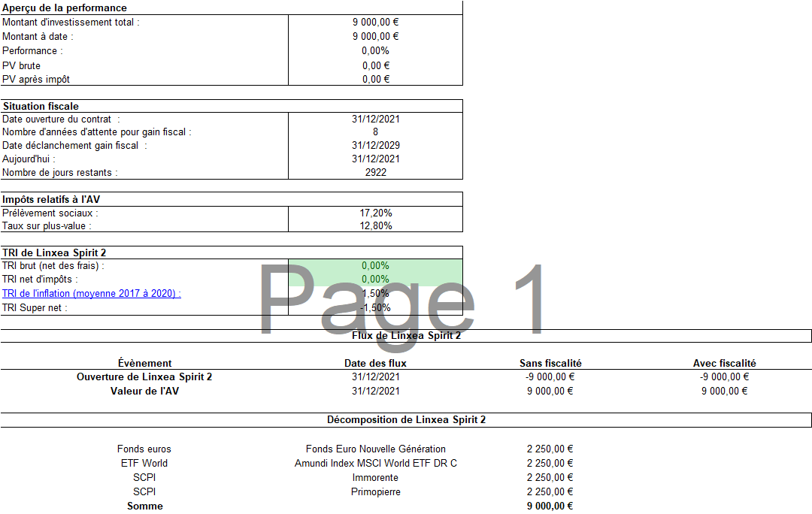Viewport: 812px width, 514px height.
Task: Click the "Aujourd'hui :" label
Action: [x=29, y=159]
